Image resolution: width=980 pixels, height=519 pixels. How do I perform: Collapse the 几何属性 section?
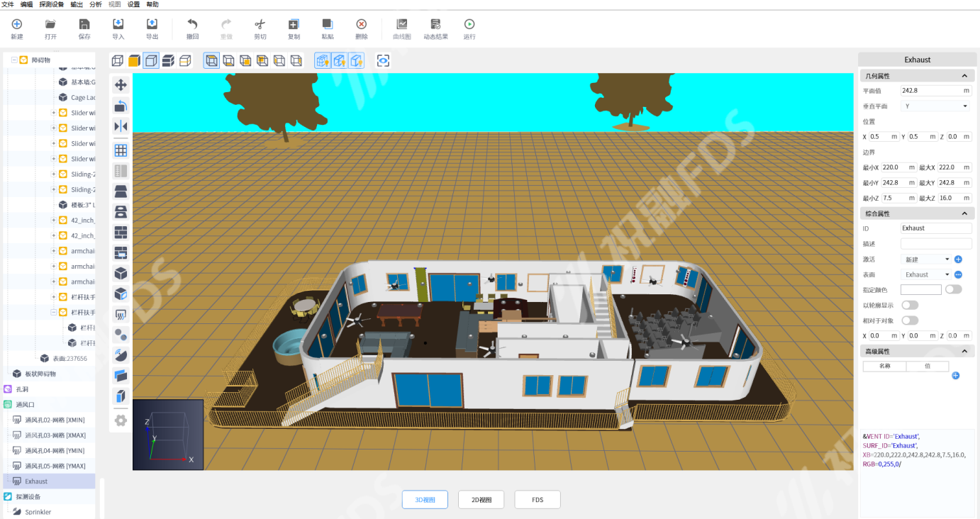pyautogui.click(x=964, y=76)
